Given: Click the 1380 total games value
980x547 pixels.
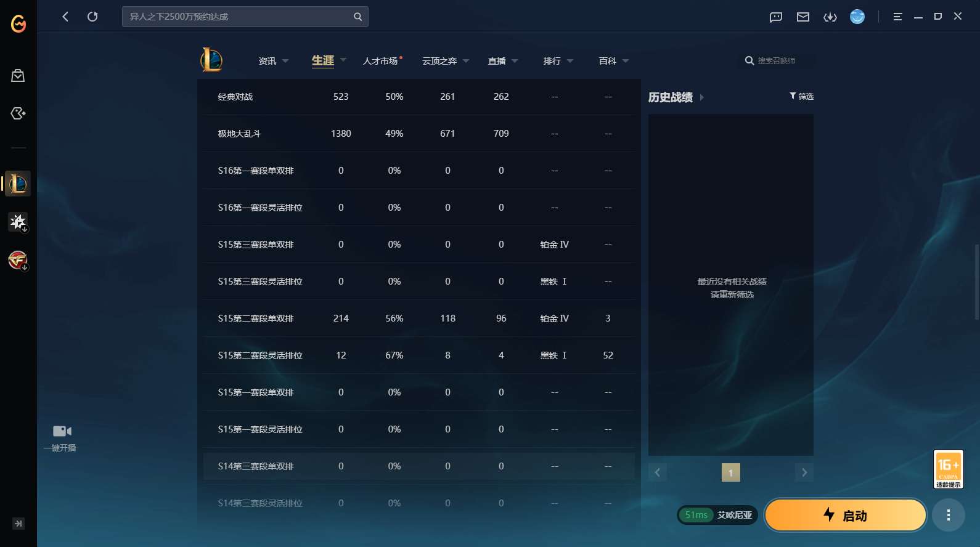Looking at the screenshot, I should click(x=341, y=134).
